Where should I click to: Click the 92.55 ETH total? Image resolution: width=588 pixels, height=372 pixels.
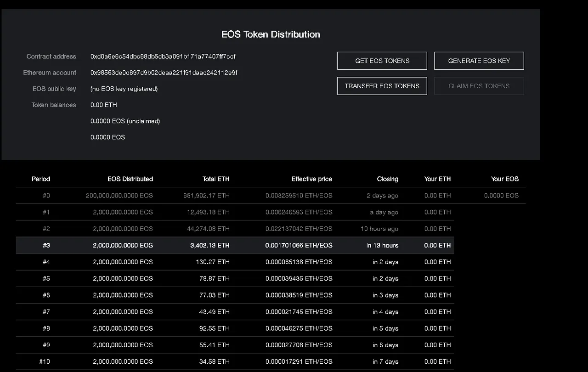click(215, 328)
